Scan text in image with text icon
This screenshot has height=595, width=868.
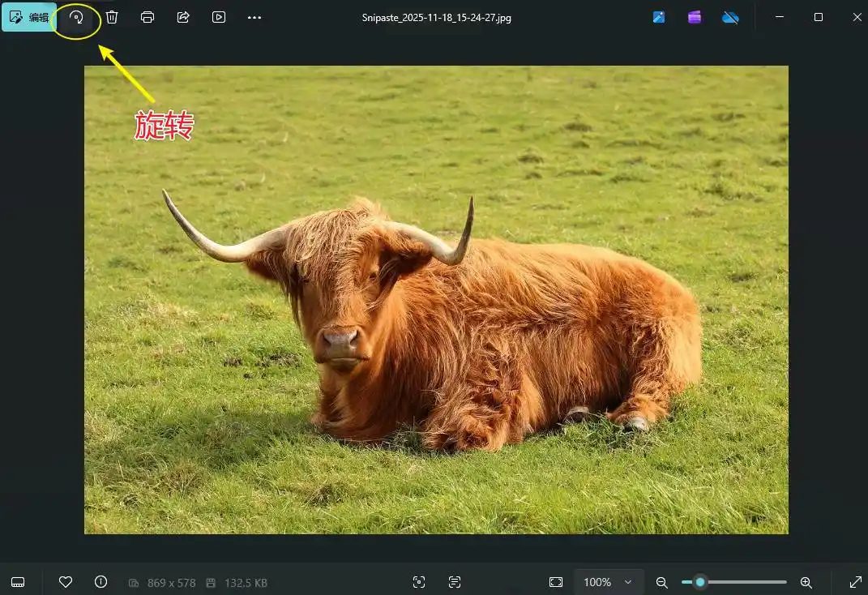(455, 582)
